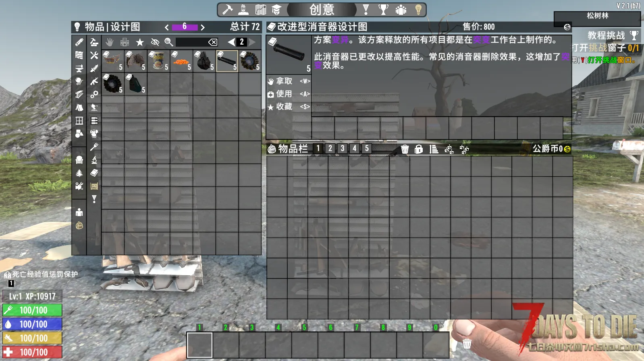Viewport: 644px width, 361px height.
Task: Select the drum magazine schematic item
Action: pyautogui.click(x=204, y=61)
